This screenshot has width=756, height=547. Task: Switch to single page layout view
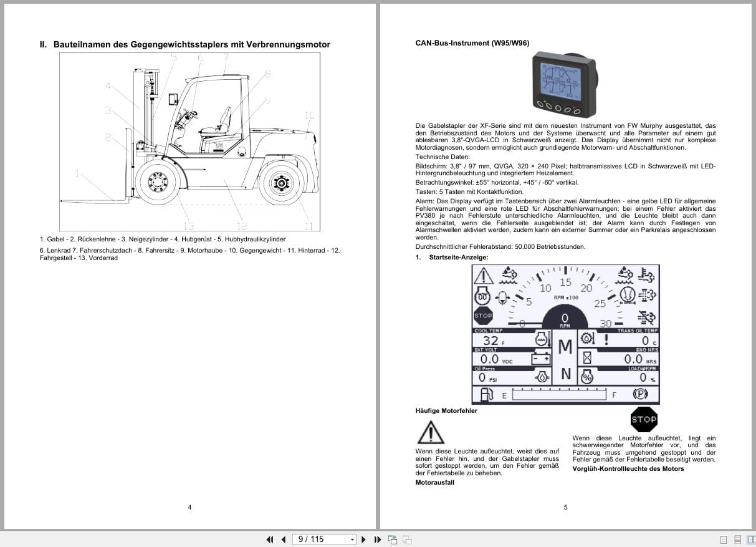tap(724, 539)
